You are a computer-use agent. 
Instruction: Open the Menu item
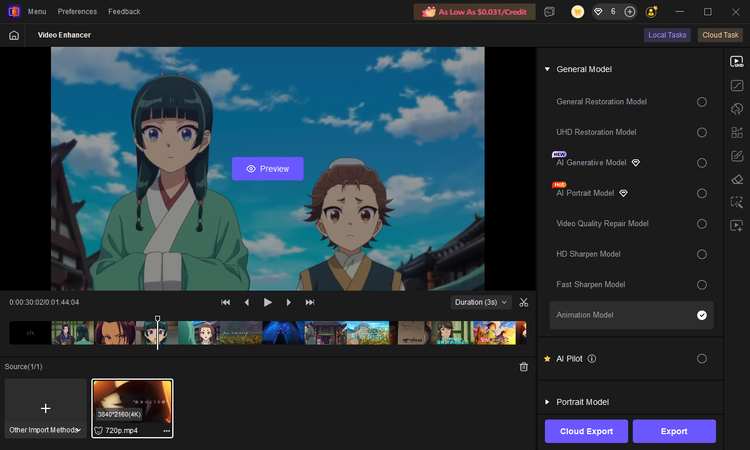click(x=37, y=11)
